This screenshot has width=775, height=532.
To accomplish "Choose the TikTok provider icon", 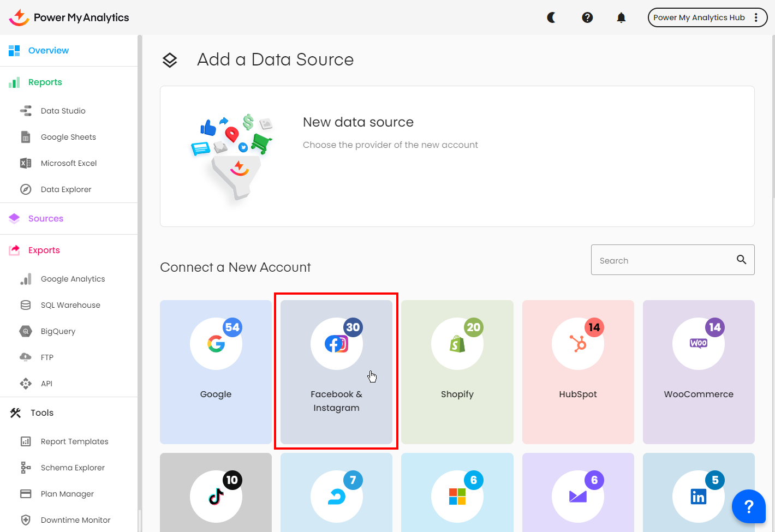I will pyautogui.click(x=216, y=497).
